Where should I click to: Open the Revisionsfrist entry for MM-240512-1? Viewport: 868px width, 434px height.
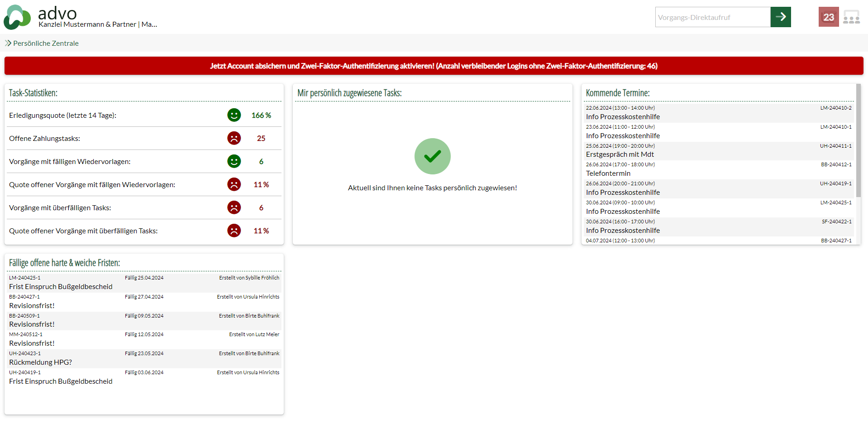pyautogui.click(x=32, y=343)
